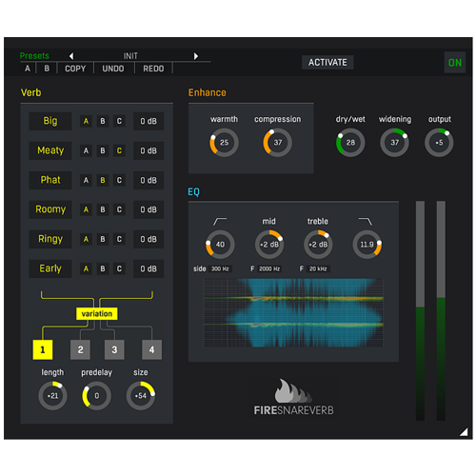Click the Ringy 0 dB level field
The image size is (476, 476).
coord(149,239)
